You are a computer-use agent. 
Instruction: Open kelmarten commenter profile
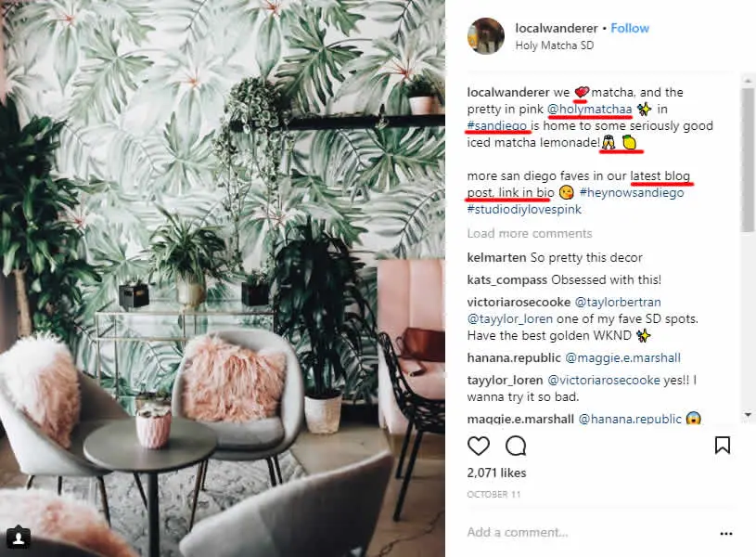tap(496, 258)
